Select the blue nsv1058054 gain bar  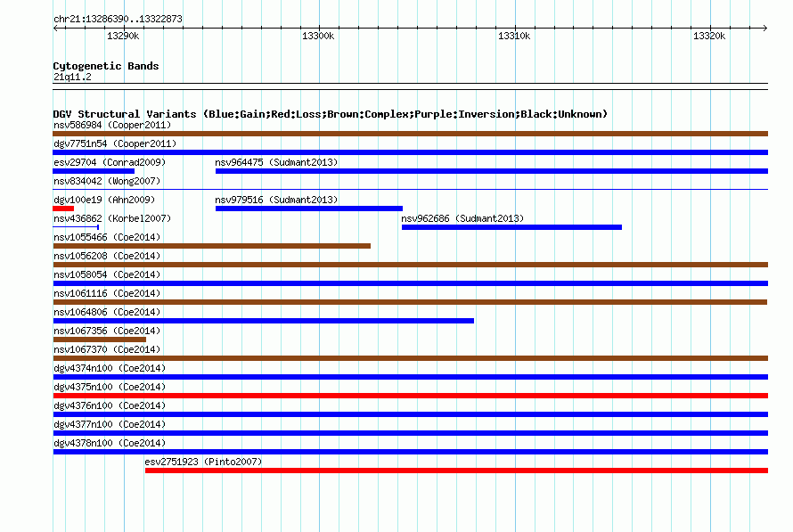pos(410,283)
